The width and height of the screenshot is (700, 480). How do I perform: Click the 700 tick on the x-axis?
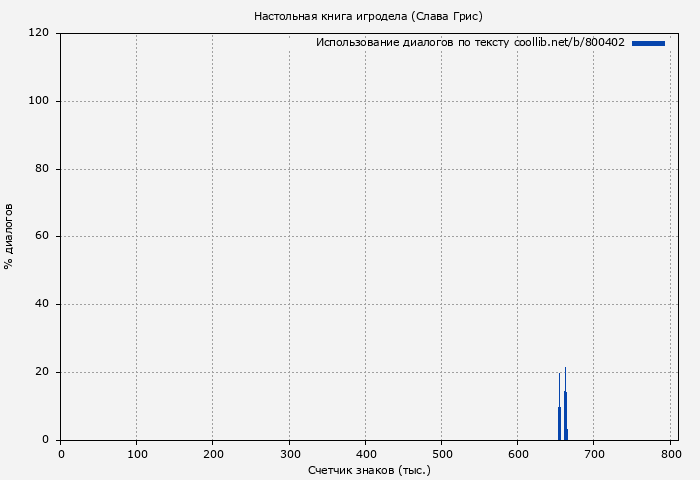[x=593, y=454]
